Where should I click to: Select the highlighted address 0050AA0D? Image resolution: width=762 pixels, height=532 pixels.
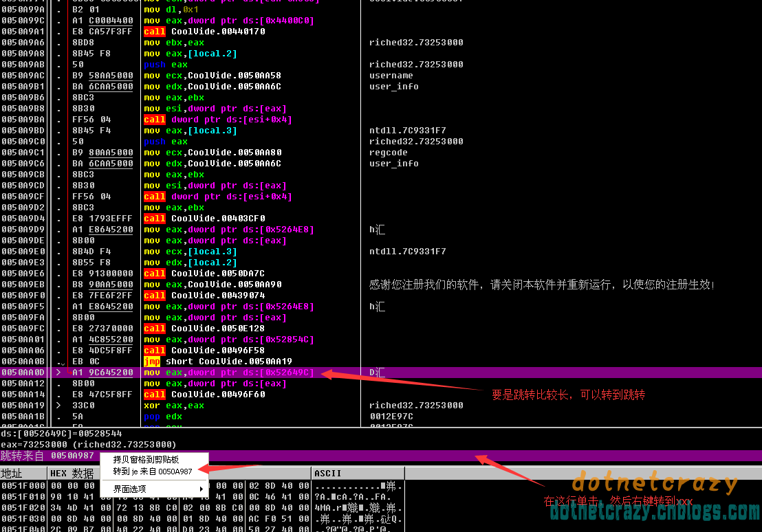pyautogui.click(x=23, y=373)
